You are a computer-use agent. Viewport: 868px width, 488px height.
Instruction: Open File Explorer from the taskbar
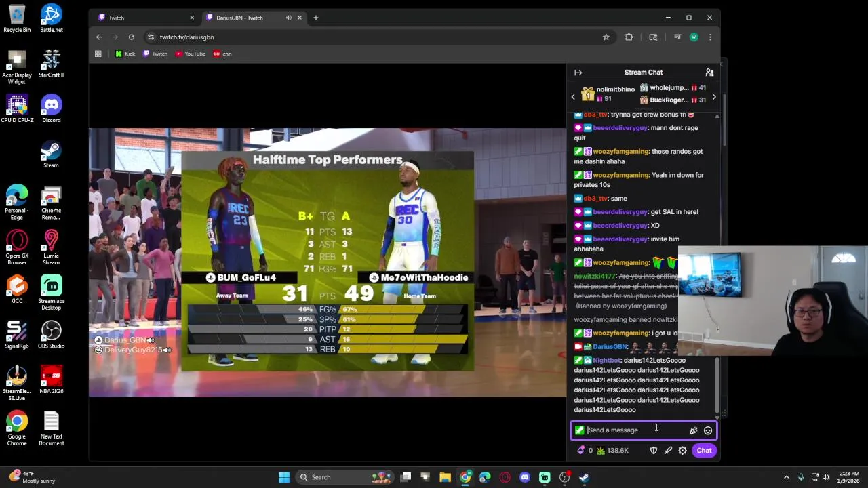pos(445,477)
